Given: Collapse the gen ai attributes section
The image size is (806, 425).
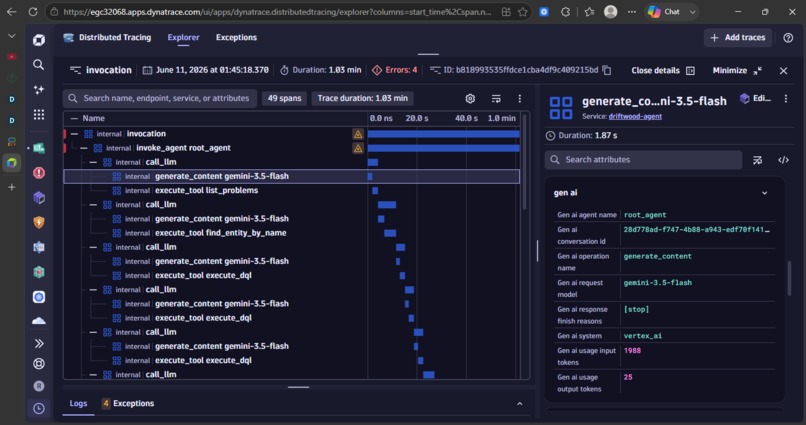Looking at the screenshot, I should coord(764,193).
